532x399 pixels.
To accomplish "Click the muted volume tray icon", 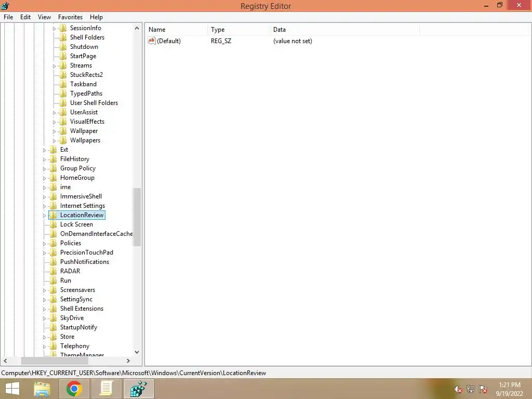I will pos(458,389).
